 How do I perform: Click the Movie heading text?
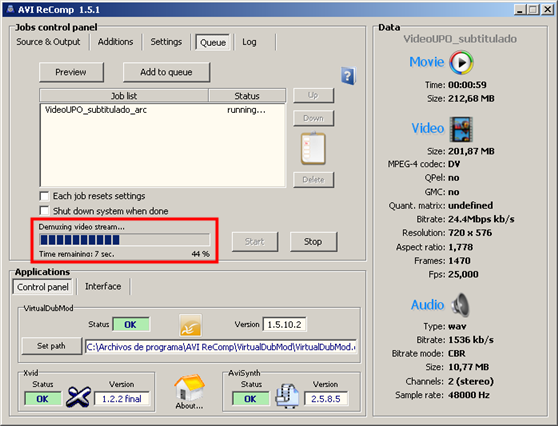pyautogui.click(x=427, y=62)
